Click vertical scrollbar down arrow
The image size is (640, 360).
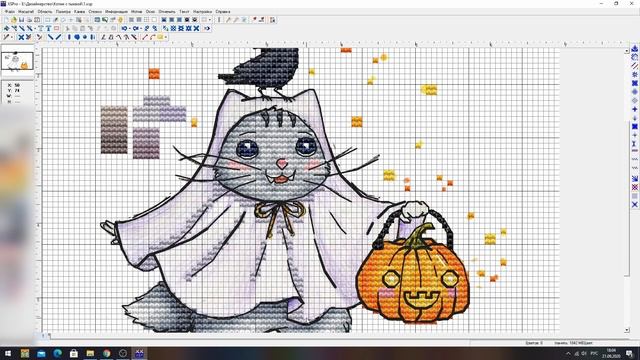click(x=627, y=330)
